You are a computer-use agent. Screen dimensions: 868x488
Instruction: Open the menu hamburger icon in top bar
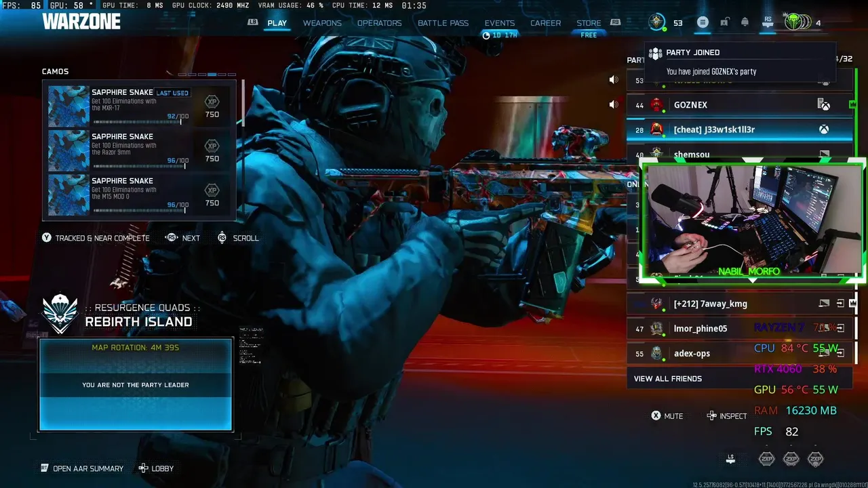click(703, 22)
